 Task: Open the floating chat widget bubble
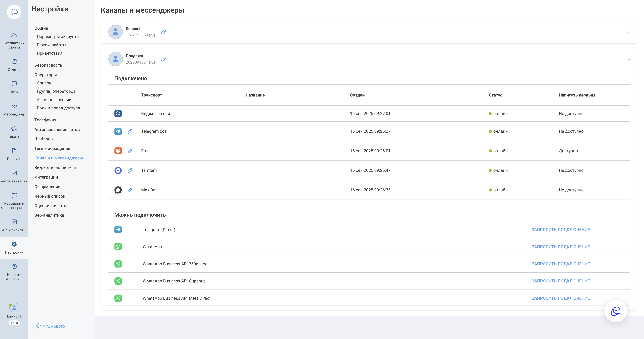[x=615, y=311]
